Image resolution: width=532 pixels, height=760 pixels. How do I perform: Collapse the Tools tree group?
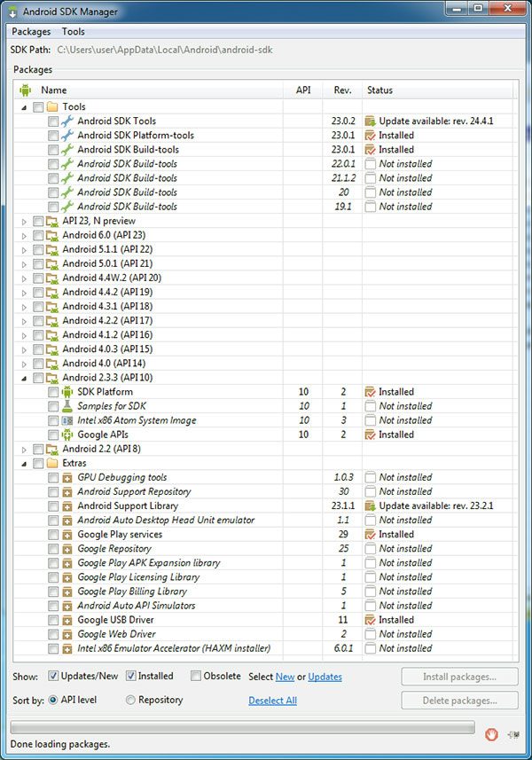(x=24, y=107)
